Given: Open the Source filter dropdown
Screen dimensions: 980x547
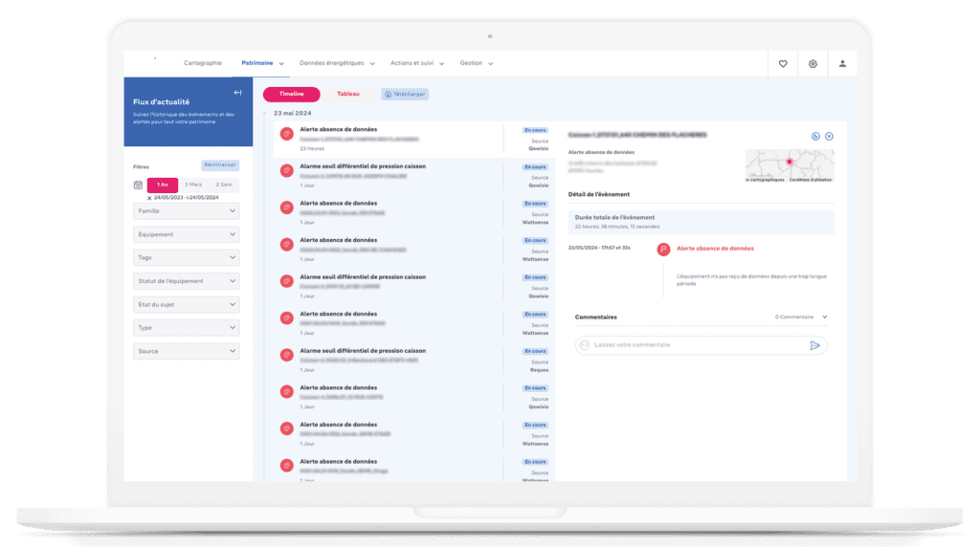Looking at the screenshot, I should pos(187,351).
